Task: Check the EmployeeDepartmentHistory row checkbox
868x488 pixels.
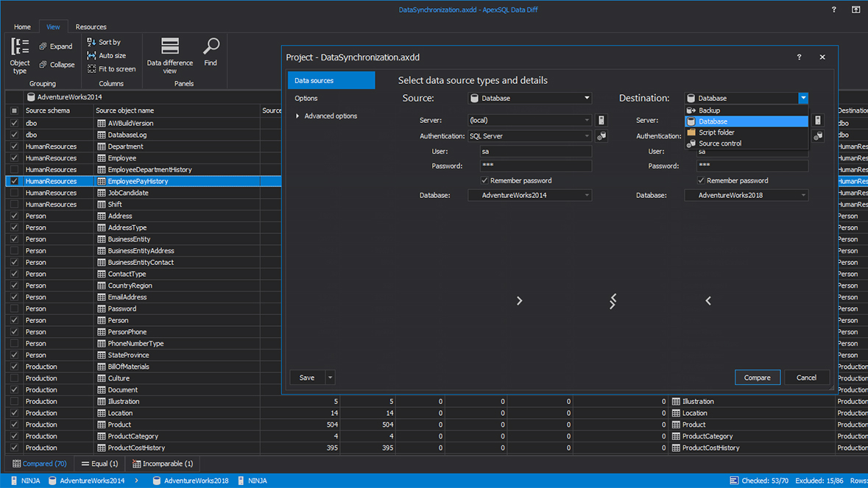Action: (15, 169)
